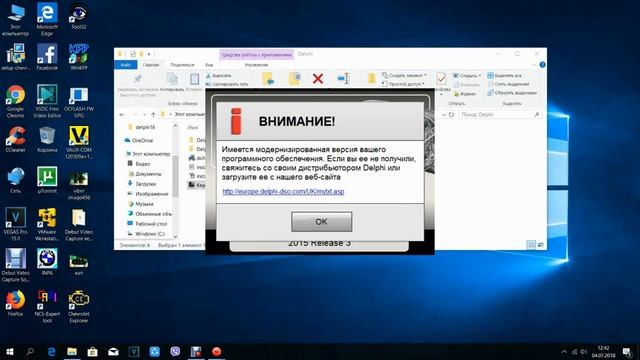The height and width of the screenshot is (360, 640).
Task: Click Rename icon in Explorer ribbon
Action: (343, 78)
